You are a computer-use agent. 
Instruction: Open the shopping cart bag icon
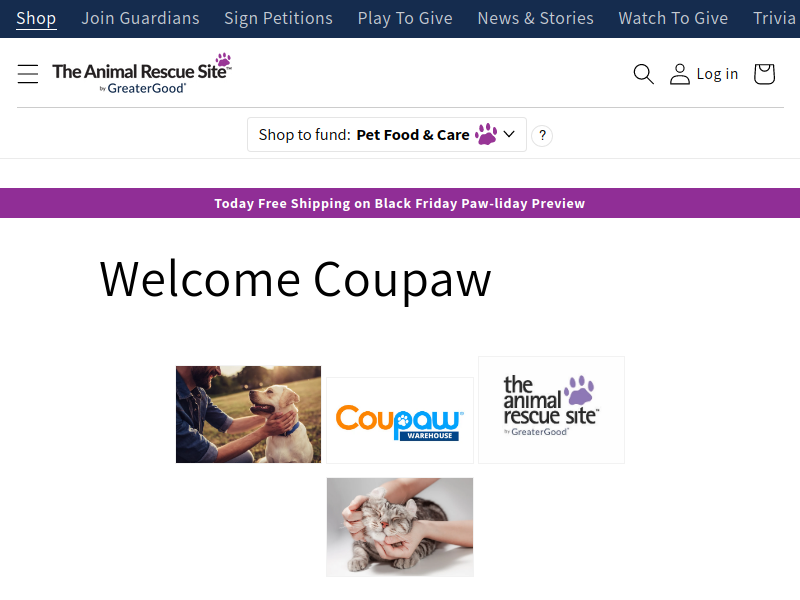pos(764,74)
